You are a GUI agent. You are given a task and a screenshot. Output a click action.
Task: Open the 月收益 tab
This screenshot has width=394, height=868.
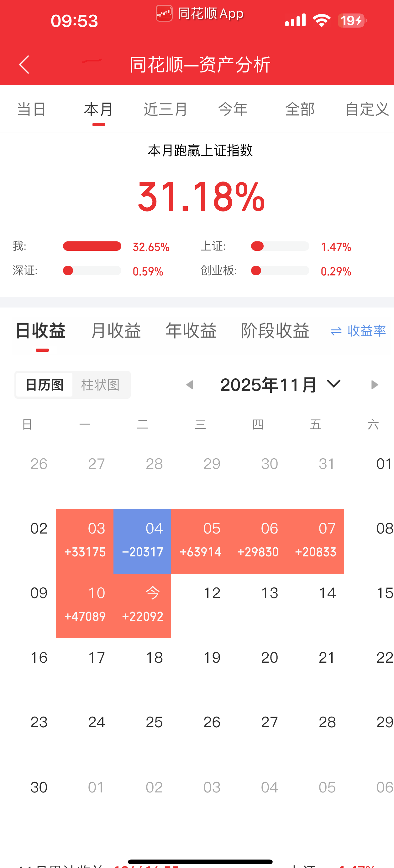coord(116,330)
